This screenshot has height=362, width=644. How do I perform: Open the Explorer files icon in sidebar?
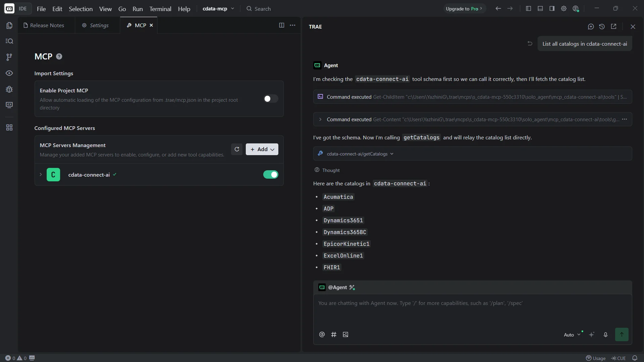click(x=9, y=26)
